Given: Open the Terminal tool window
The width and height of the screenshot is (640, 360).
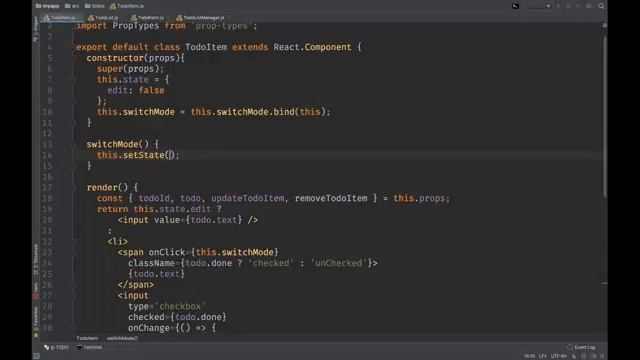Looking at the screenshot, I should point(89,347).
